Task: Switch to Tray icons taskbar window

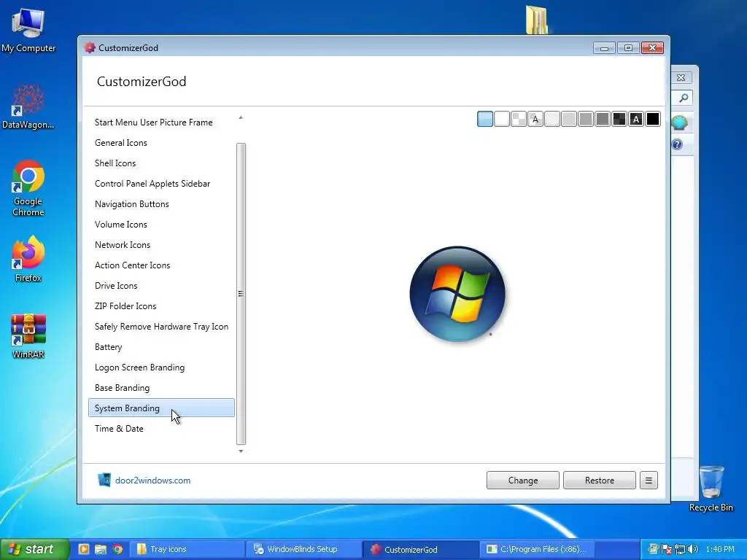Action: [187, 549]
